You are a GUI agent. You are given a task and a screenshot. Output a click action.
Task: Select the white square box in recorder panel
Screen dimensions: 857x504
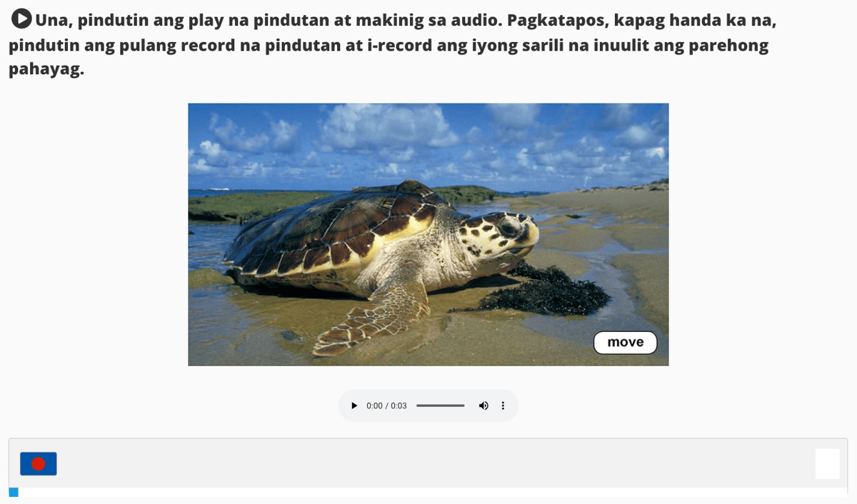coord(828,464)
